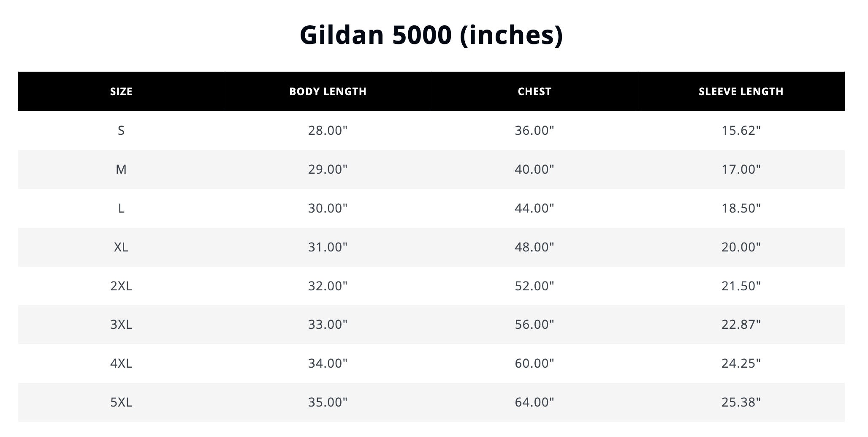Screen dimensions: 868x437
Task: Select the M size row label
Action: (121, 169)
